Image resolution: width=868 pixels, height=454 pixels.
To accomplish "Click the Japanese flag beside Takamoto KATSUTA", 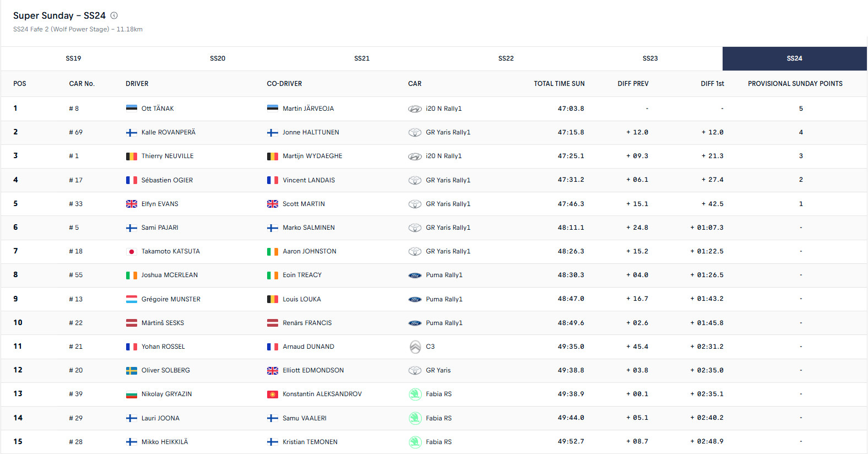I will pyautogui.click(x=132, y=251).
